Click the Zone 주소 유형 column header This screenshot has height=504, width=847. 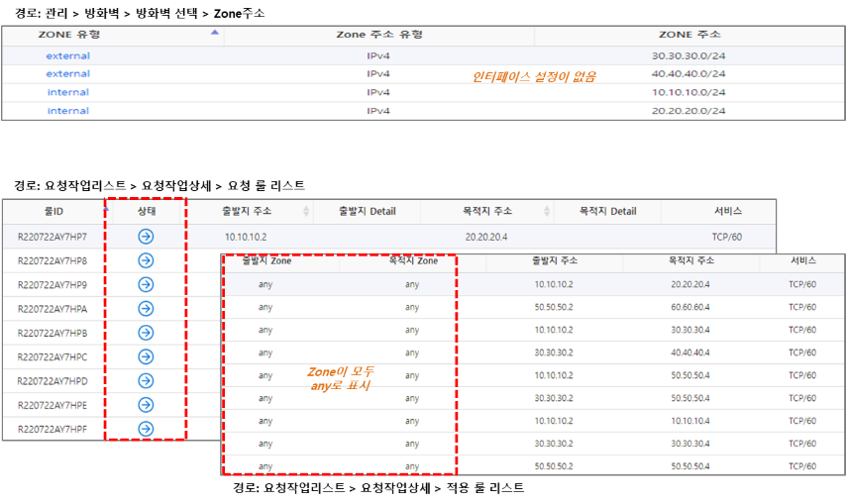coord(379,35)
